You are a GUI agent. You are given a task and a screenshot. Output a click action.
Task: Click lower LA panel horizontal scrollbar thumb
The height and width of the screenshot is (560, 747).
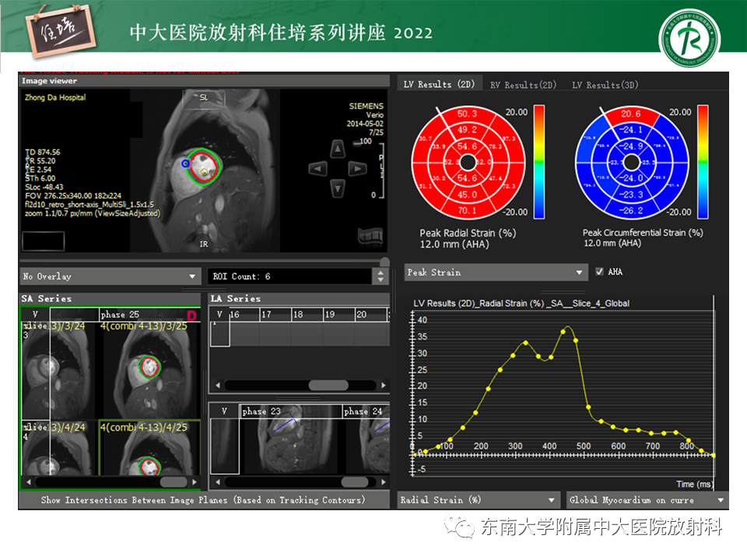(355, 482)
